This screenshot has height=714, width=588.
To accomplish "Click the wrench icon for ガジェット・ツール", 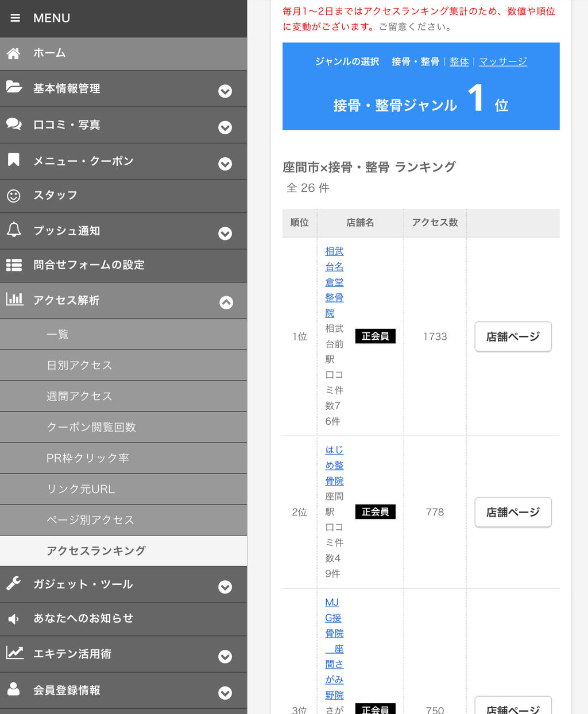I will click(14, 583).
